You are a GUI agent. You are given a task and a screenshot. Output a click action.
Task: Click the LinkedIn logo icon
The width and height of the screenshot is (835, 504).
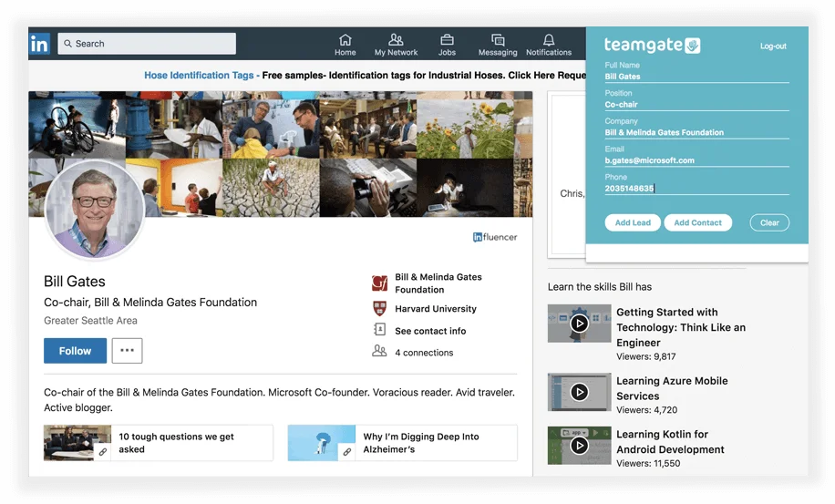coord(39,44)
